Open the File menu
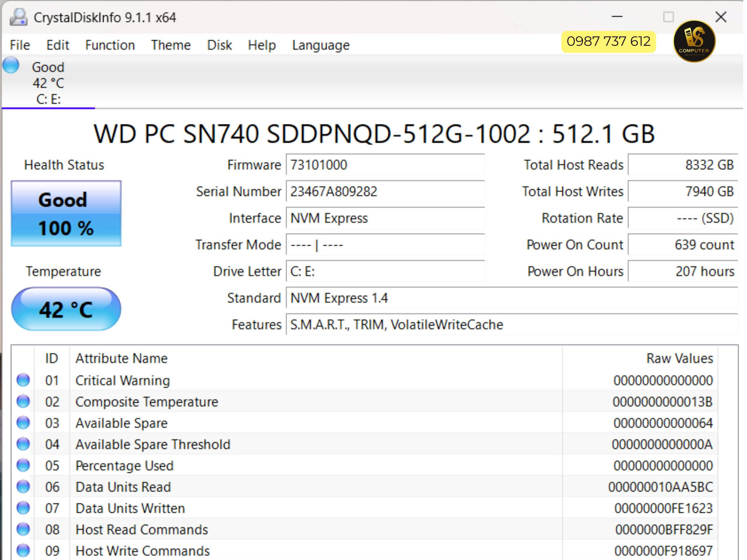 pos(20,45)
